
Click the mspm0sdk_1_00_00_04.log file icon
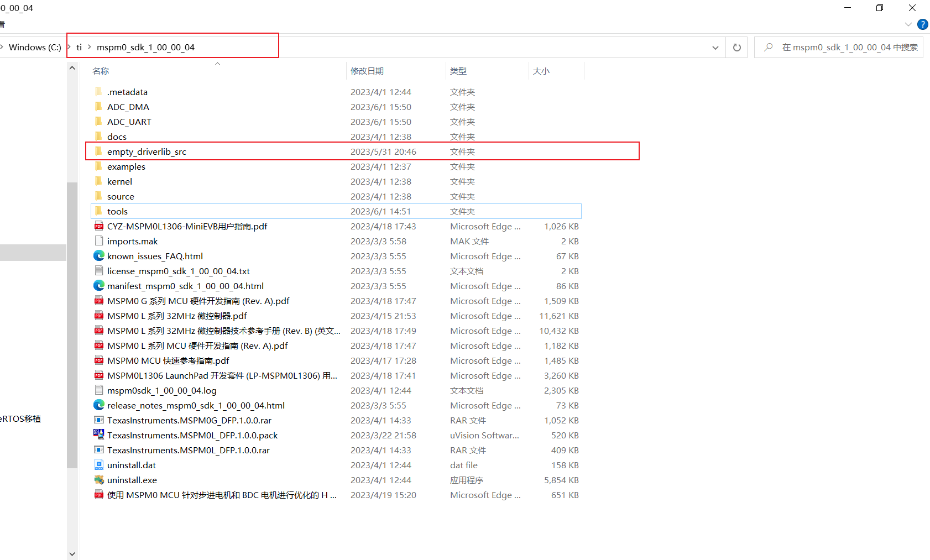point(99,390)
